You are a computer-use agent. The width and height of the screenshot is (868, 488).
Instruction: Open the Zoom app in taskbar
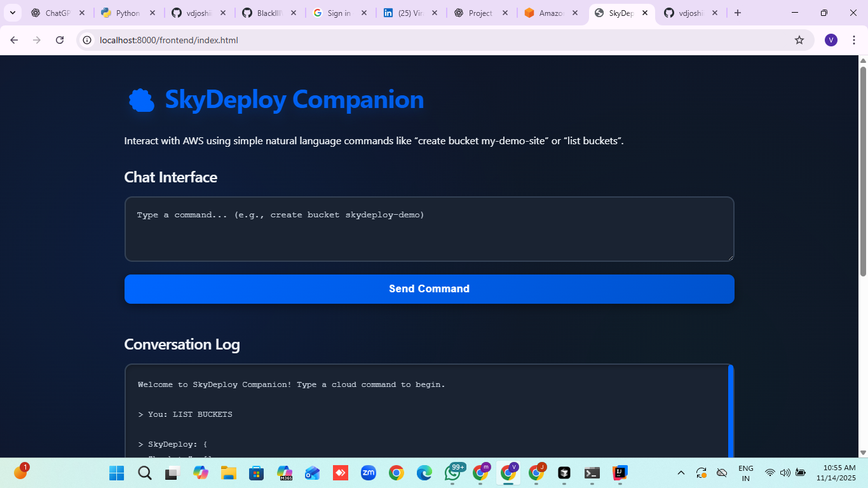pos(369,473)
